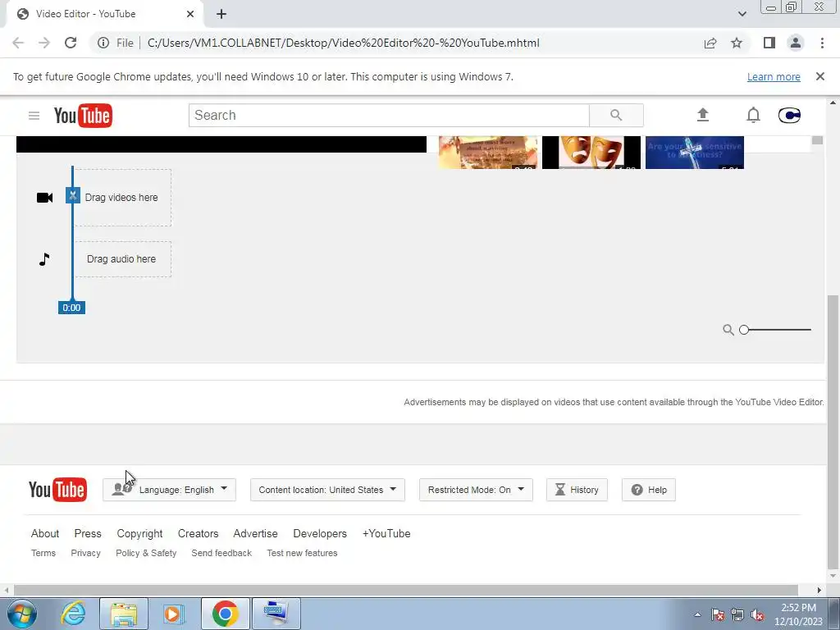
Task: Click the 0:00 playhead time label
Action: pos(72,308)
